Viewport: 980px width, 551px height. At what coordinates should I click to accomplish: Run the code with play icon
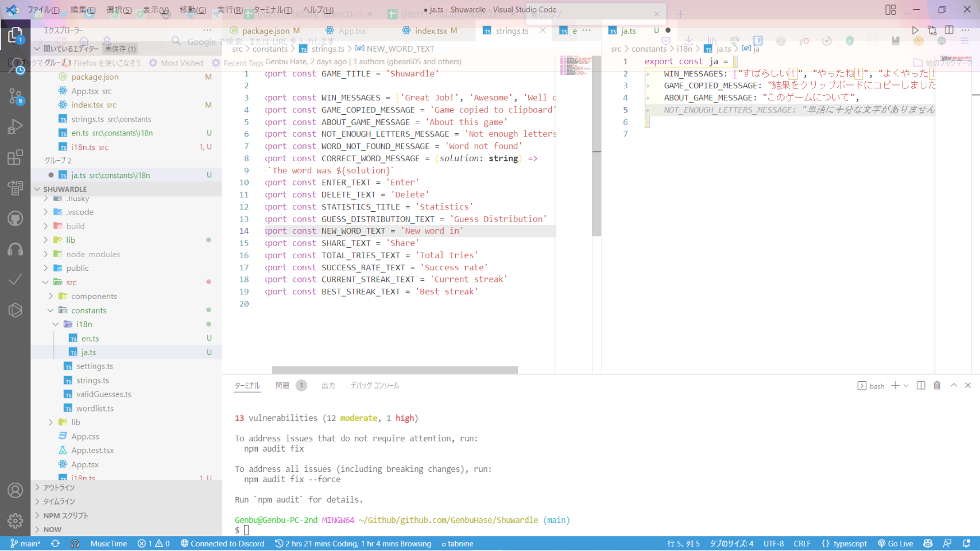click(x=915, y=30)
